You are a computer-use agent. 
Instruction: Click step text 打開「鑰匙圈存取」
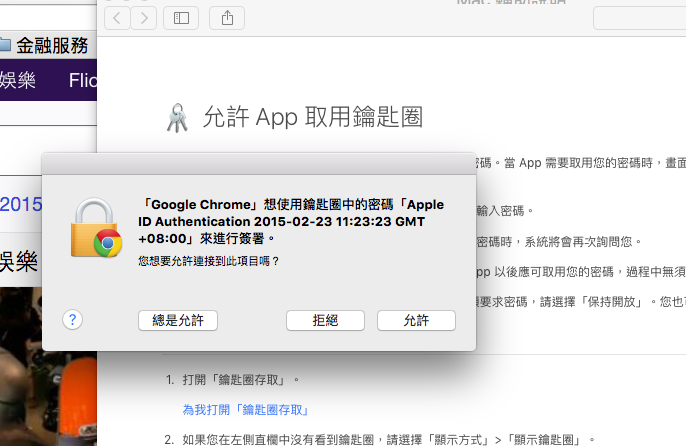point(241,379)
